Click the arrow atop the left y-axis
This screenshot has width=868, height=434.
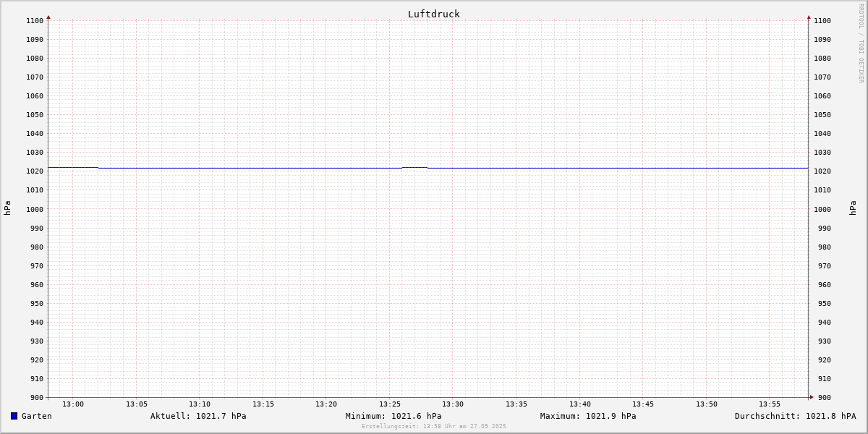(x=48, y=17)
